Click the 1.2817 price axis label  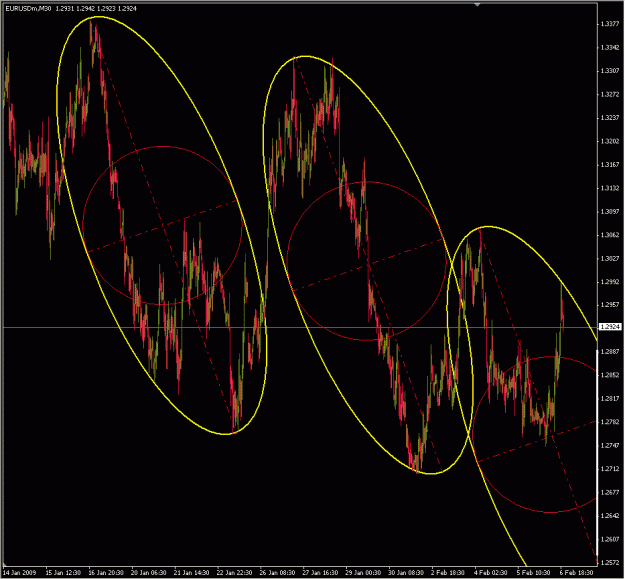[x=610, y=398]
